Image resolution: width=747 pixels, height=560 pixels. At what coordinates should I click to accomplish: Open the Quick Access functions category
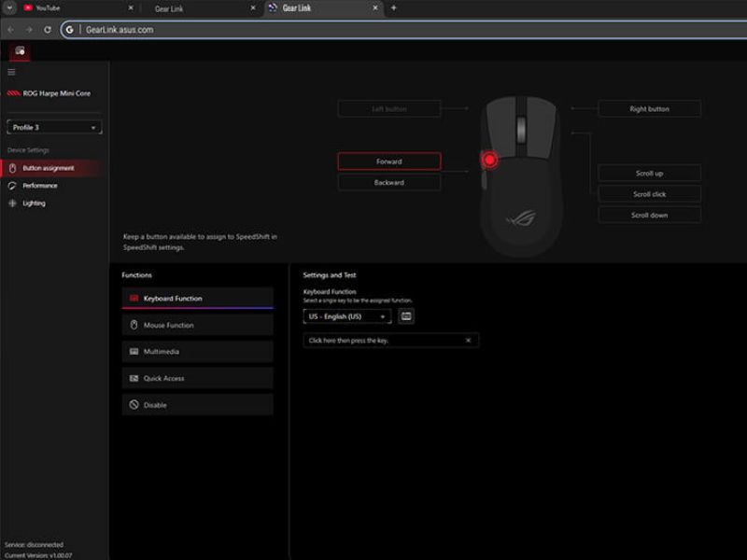coord(180,377)
